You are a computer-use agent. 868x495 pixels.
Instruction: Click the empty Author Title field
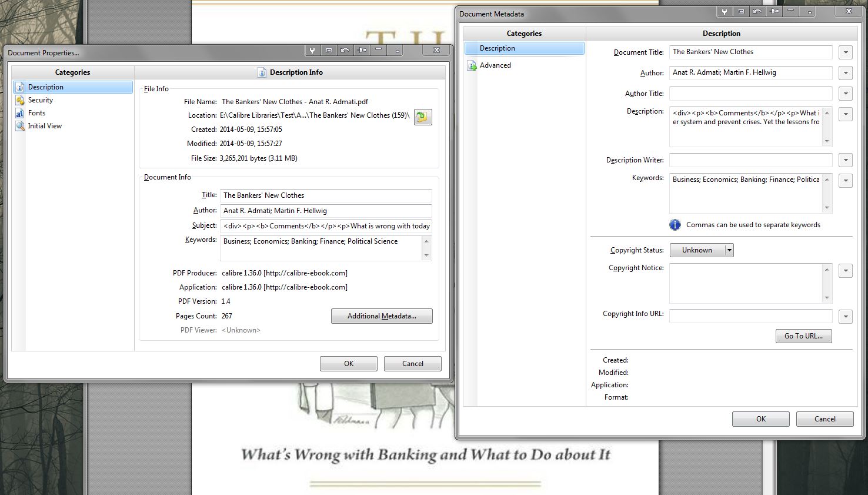click(x=751, y=94)
